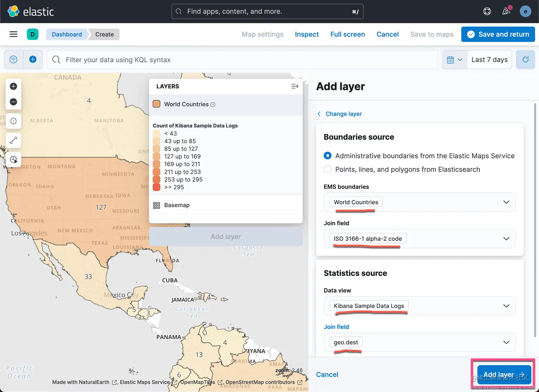Open the OpenStreetMap contributors external link icon
The width and height of the screenshot is (539, 392).
click(300, 382)
